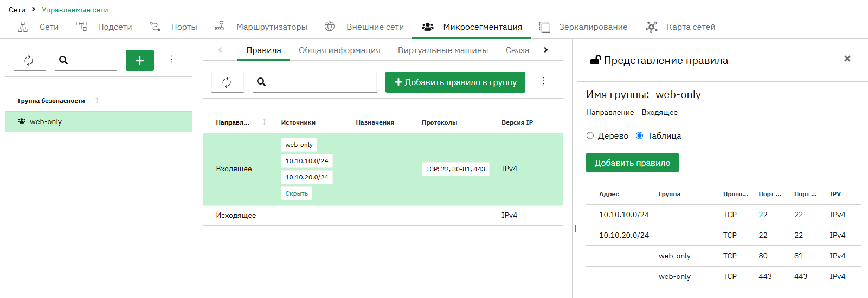Click address 10.10.10.0/24 in rule table
The image size is (868, 298).
(x=624, y=215)
